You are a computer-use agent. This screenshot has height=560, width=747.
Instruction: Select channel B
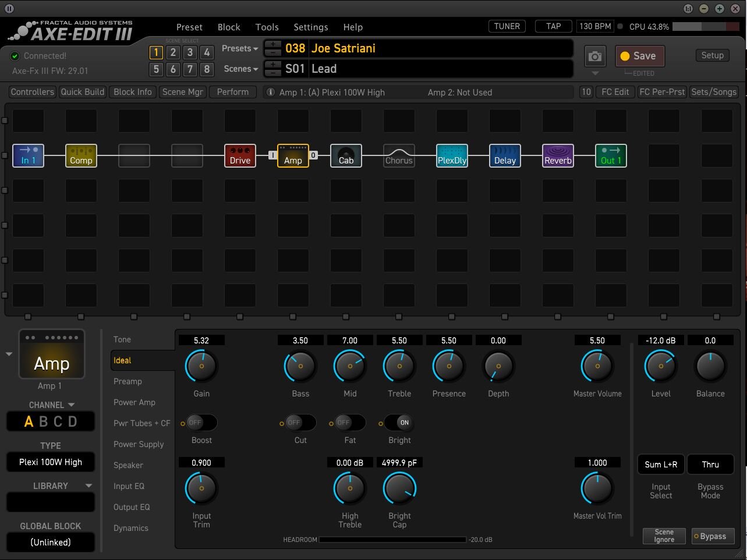point(43,421)
